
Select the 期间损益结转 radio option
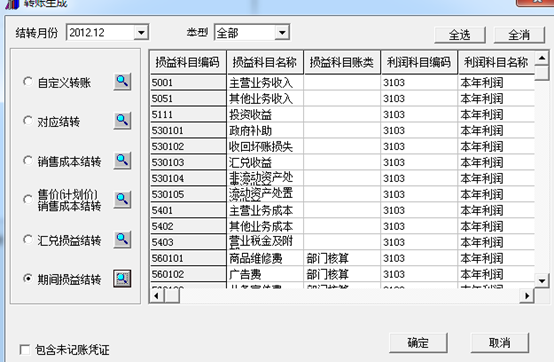pos(28,278)
